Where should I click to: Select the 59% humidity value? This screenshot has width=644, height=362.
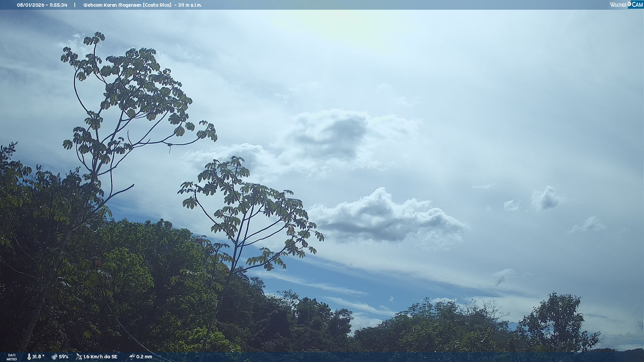(64, 357)
